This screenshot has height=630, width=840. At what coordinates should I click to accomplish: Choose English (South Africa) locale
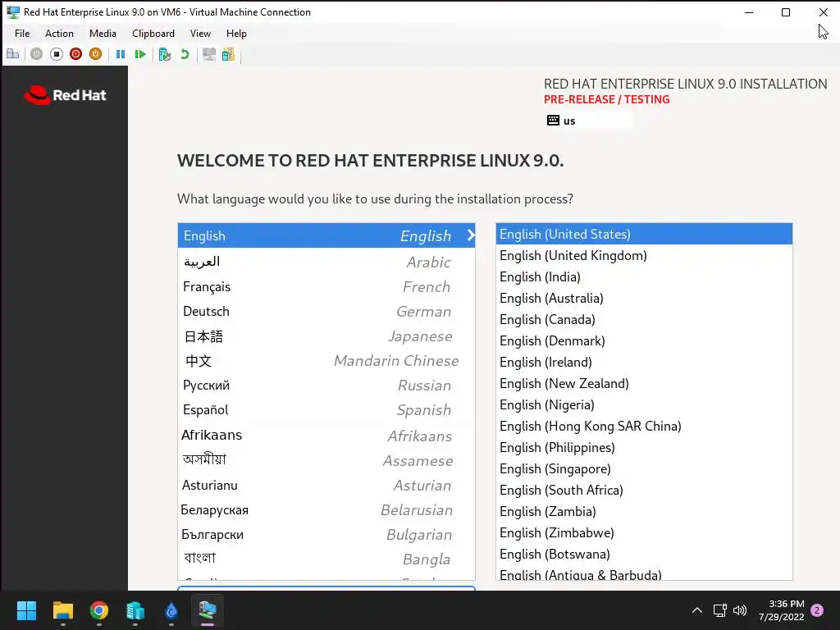[x=644, y=491]
